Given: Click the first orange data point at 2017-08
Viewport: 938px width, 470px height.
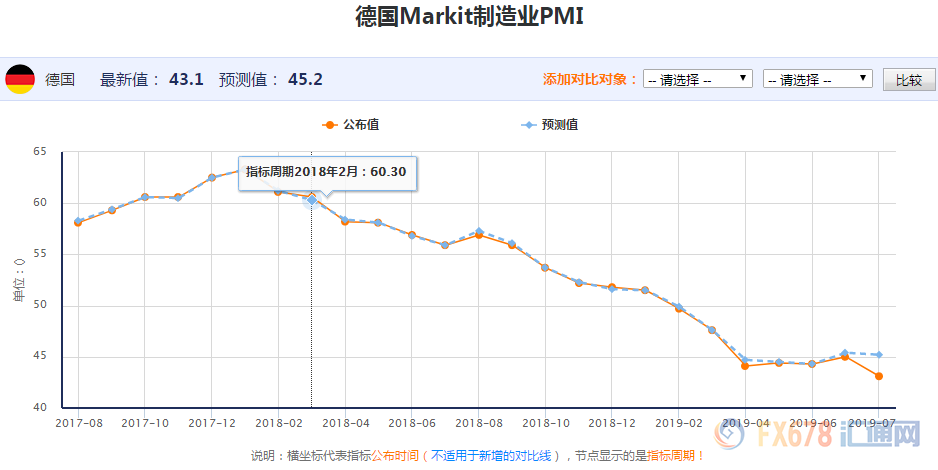Looking at the screenshot, I should (x=78, y=222).
